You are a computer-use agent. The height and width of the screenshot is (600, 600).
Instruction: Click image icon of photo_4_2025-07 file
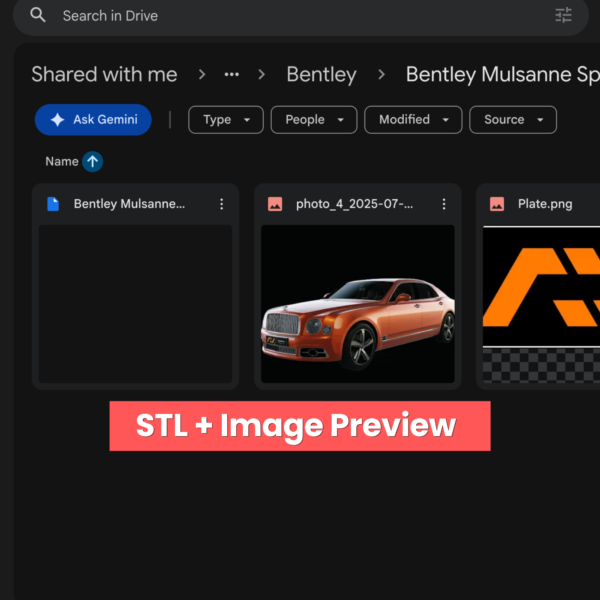pos(275,204)
